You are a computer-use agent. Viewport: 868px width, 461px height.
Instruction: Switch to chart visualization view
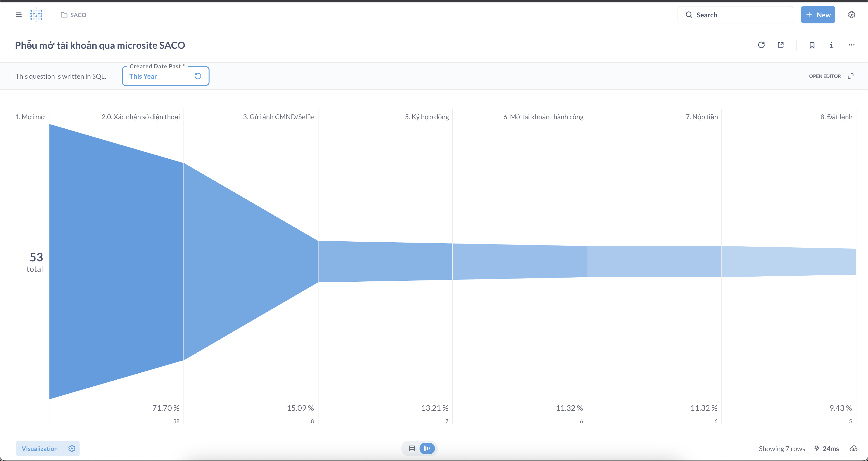(427, 448)
